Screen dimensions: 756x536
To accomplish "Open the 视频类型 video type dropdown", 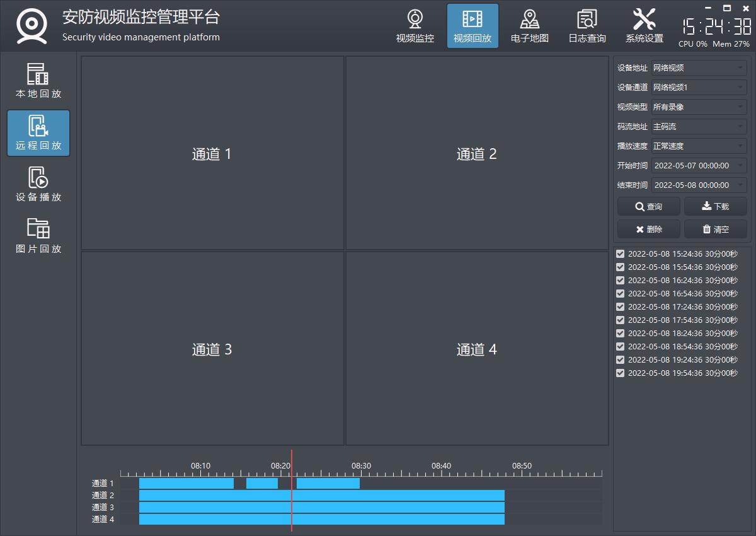I will [x=698, y=107].
